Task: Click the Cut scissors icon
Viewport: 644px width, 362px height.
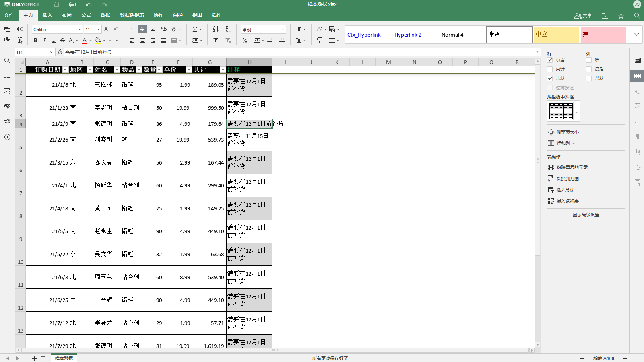Action: [19, 29]
